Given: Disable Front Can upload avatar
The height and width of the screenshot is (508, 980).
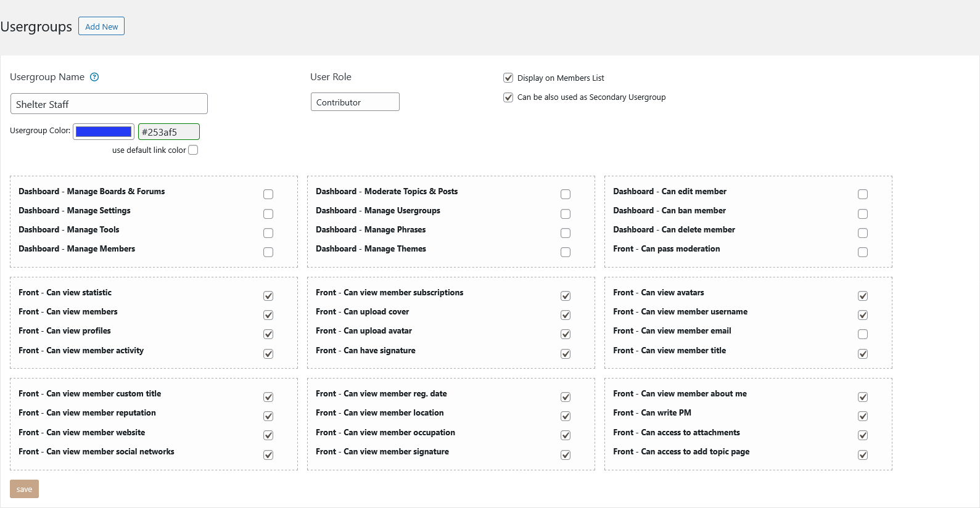Looking at the screenshot, I should pos(566,334).
